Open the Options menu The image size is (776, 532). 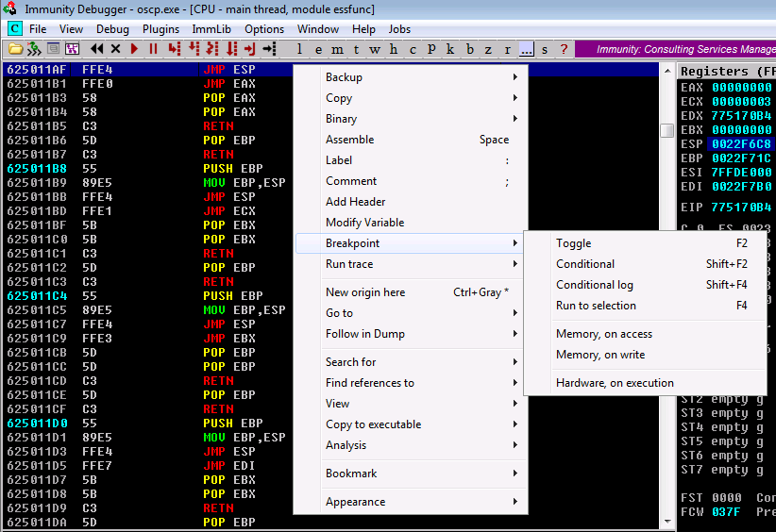pyautogui.click(x=264, y=29)
